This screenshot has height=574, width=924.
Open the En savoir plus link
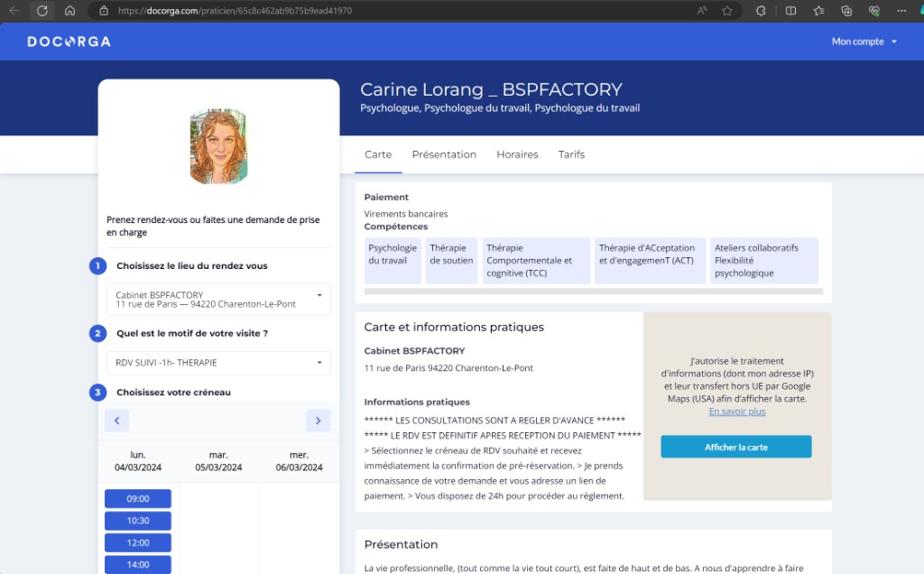click(x=736, y=412)
